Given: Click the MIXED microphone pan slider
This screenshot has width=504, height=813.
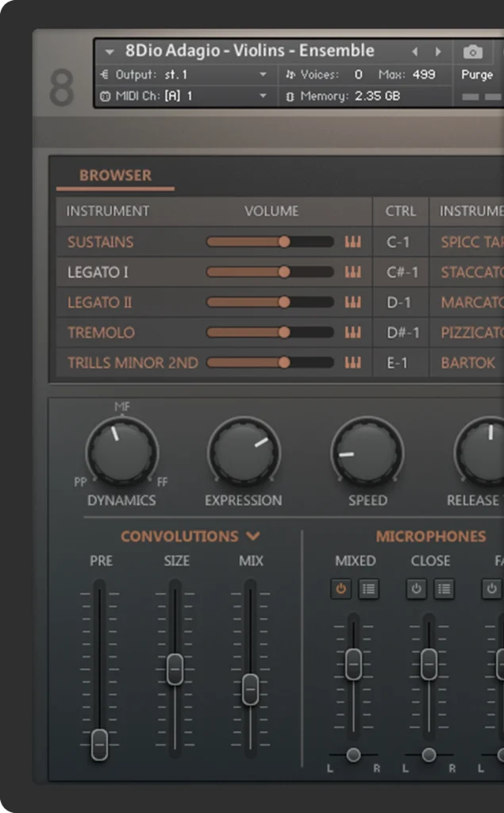Looking at the screenshot, I should click(354, 755).
